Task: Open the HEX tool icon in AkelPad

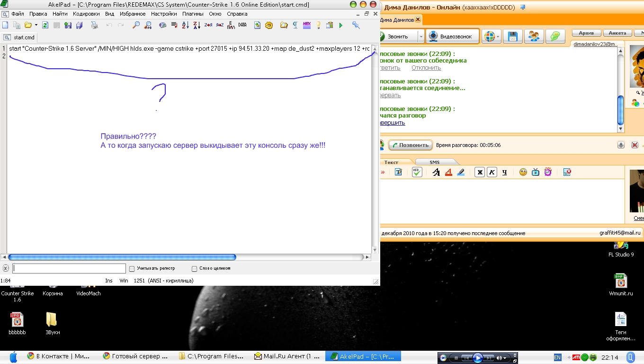Action: [x=306, y=25]
